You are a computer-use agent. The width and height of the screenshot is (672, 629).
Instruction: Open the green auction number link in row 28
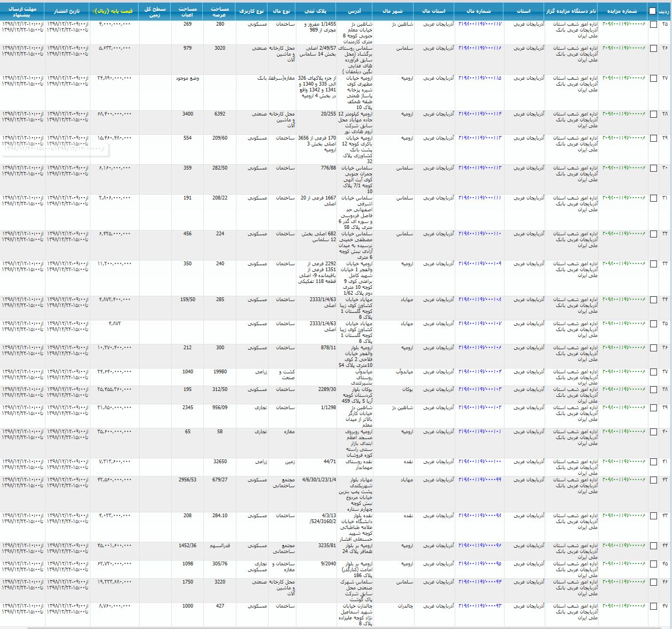624,114
